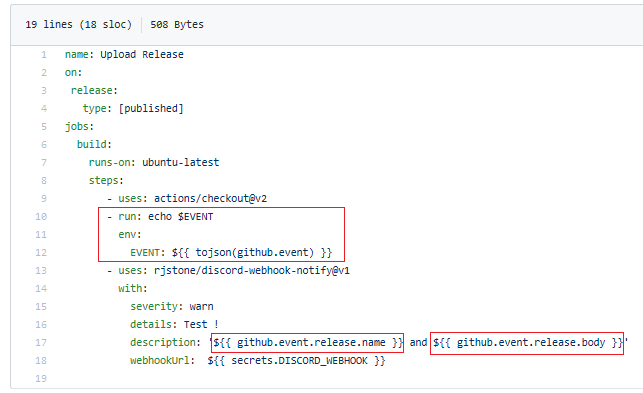Click the 'jobs:' code line
Image resolution: width=643 pixels, height=393 pixels.
(x=80, y=127)
